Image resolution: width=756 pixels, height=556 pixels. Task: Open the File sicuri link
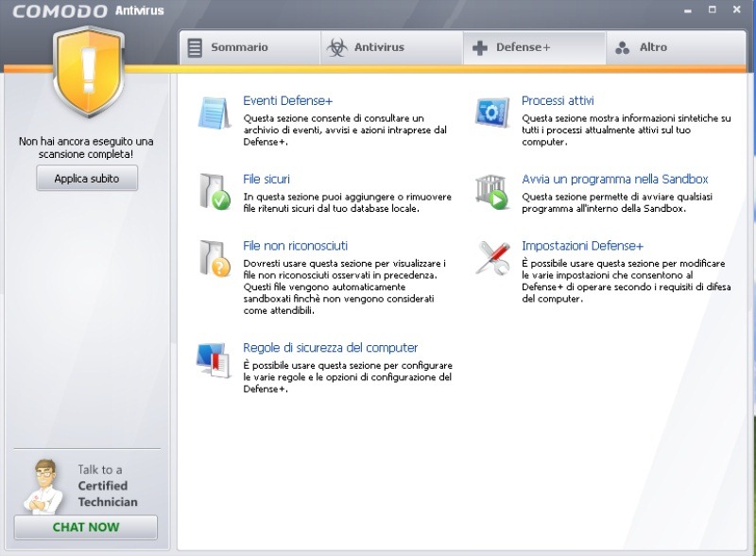pos(266,179)
